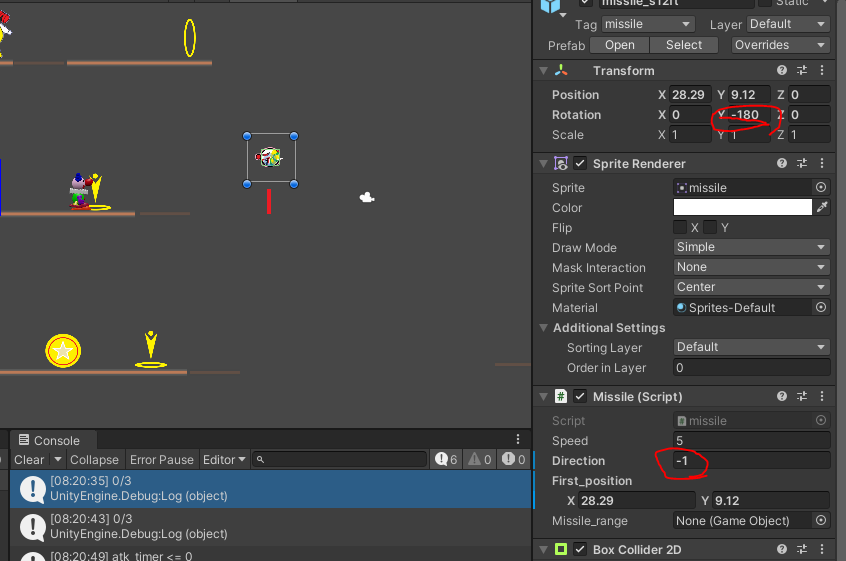Open Transform preset settings icon

point(802,70)
